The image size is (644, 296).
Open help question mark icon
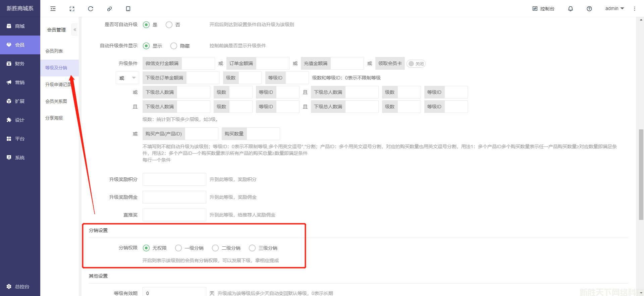[589, 9]
